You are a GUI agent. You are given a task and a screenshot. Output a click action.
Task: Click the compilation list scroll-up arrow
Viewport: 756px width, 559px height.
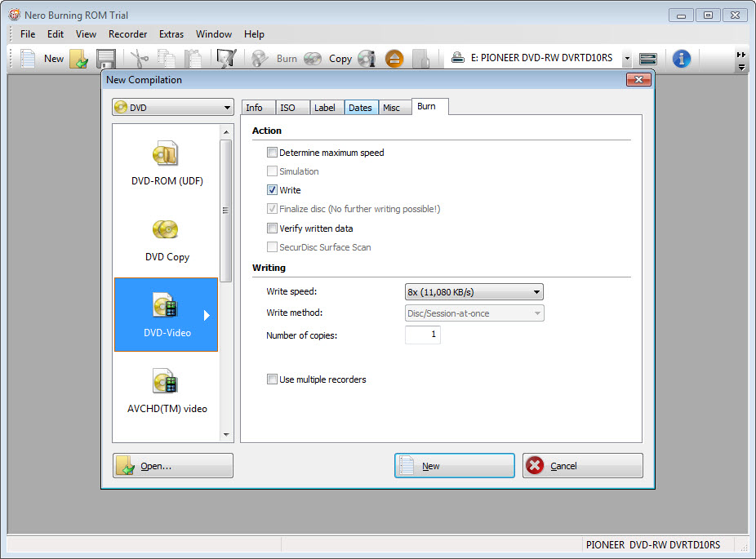pos(226,131)
